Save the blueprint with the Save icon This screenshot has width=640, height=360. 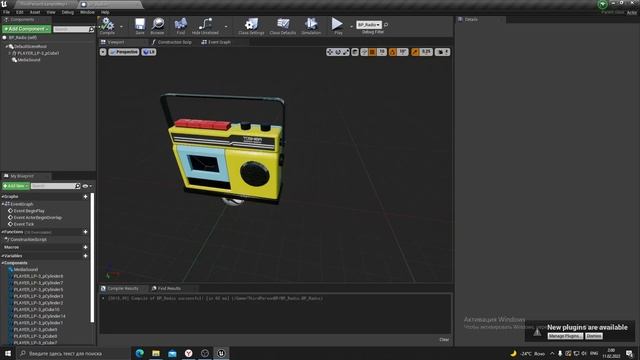point(140,24)
